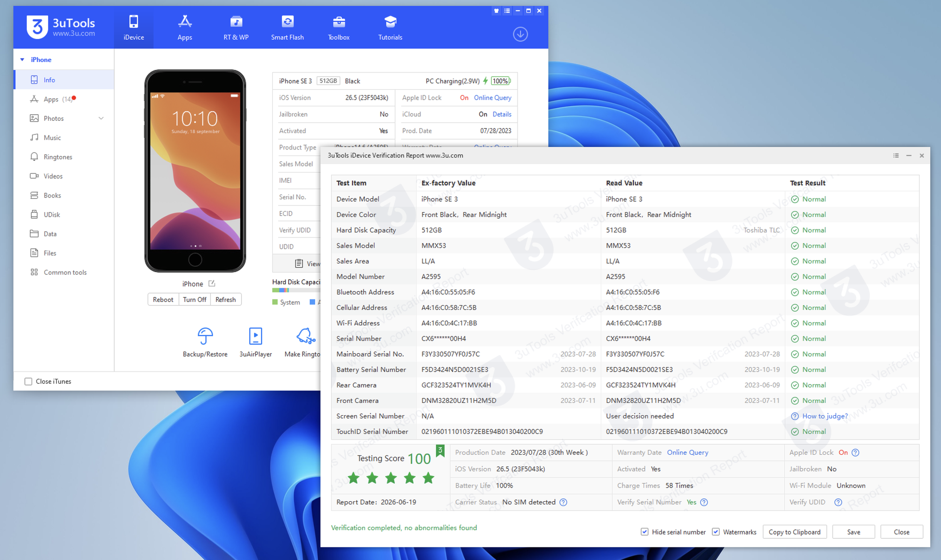The image size is (941, 560).
Task: Click the iCloud Details link
Action: (502, 114)
